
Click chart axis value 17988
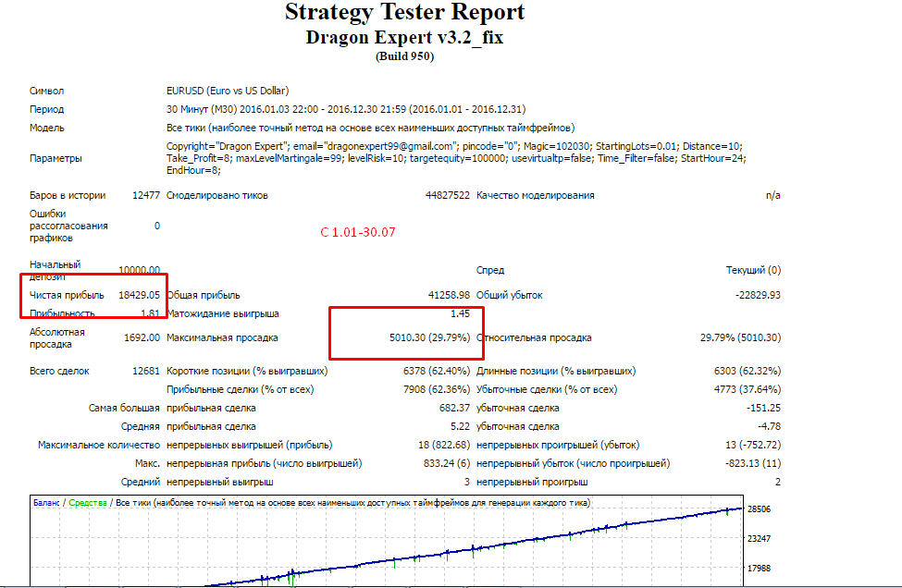click(x=759, y=568)
